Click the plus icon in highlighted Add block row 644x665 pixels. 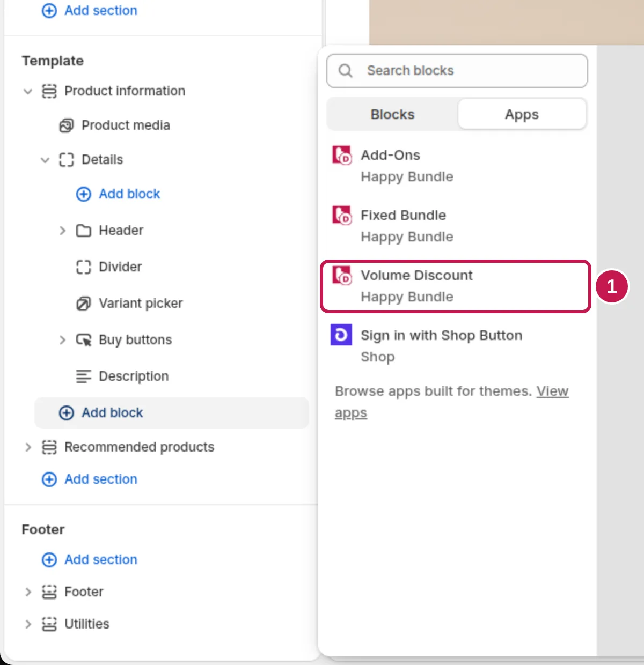pyautogui.click(x=66, y=413)
